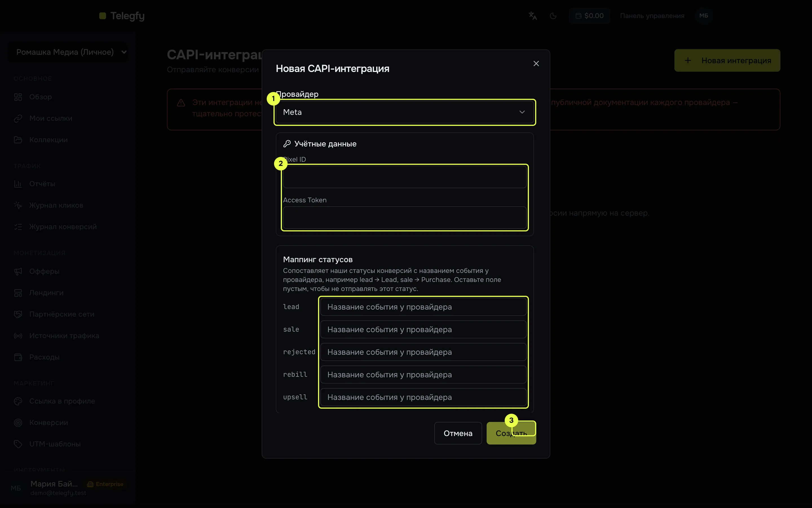The width and height of the screenshot is (812, 508).
Task: Click the rebill event name field
Action: pyautogui.click(x=423, y=374)
